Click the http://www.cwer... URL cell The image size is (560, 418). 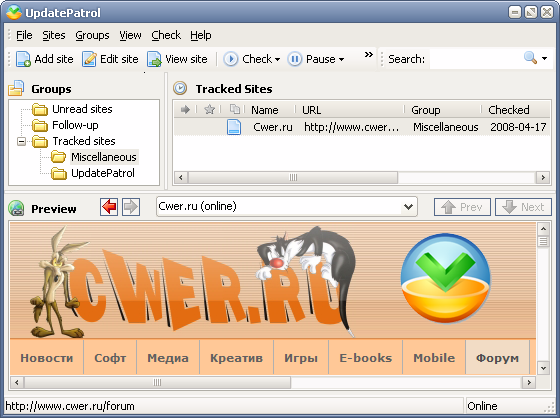pos(351,127)
